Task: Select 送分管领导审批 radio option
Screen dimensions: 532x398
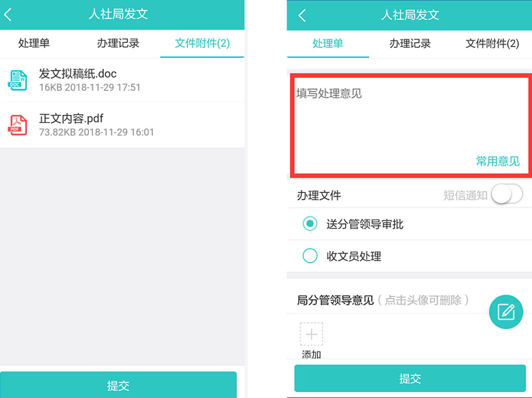Action: 409,224
